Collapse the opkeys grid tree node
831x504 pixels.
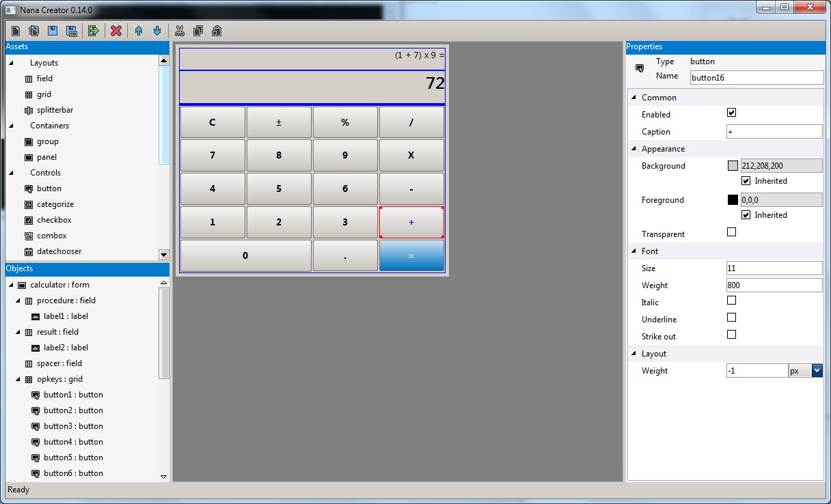18,379
